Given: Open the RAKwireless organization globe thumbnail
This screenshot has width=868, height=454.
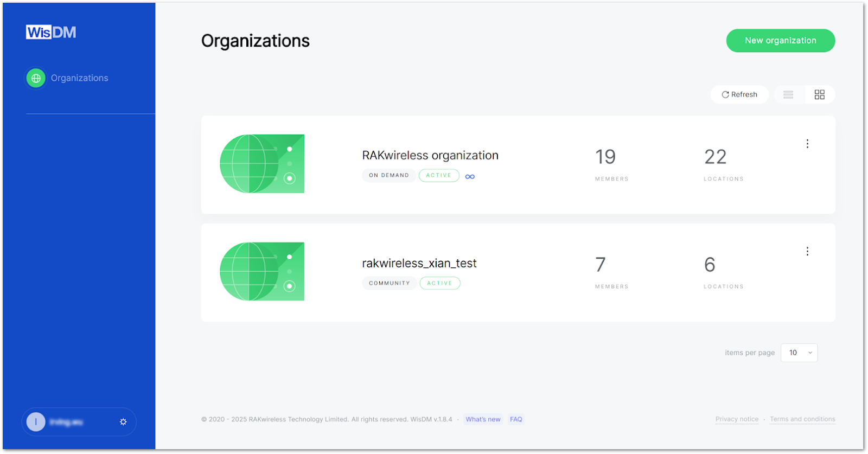Looking at the screenshot, I should (x=262, y=164).
